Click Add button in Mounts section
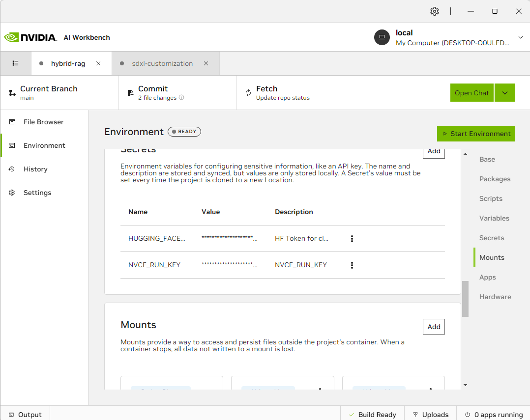This screenshot has width=530, height=420. (434, 327)
